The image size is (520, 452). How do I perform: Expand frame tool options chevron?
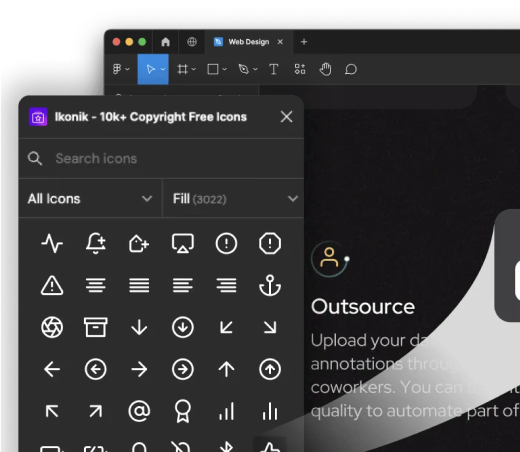click(x=194, y=69)
